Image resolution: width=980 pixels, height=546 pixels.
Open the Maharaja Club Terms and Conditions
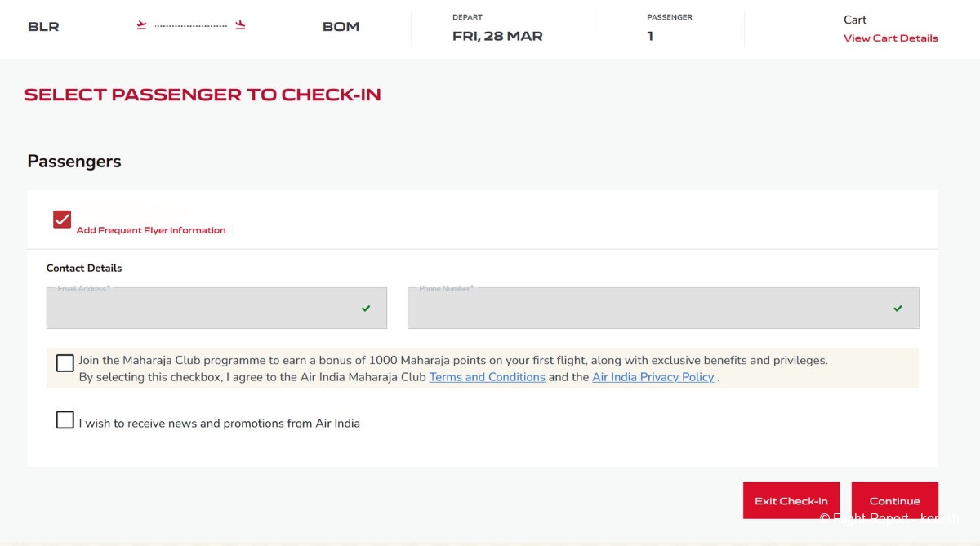487,377
